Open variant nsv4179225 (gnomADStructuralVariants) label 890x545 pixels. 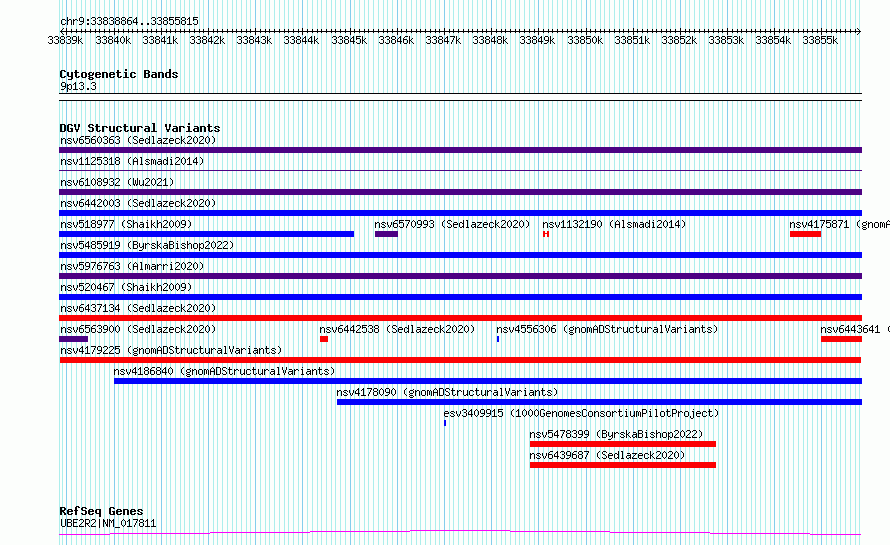[171, 350]
